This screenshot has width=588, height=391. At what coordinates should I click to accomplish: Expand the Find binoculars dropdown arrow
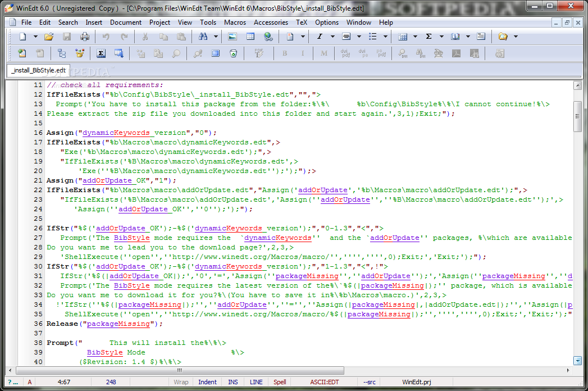[x=216, y=37]
